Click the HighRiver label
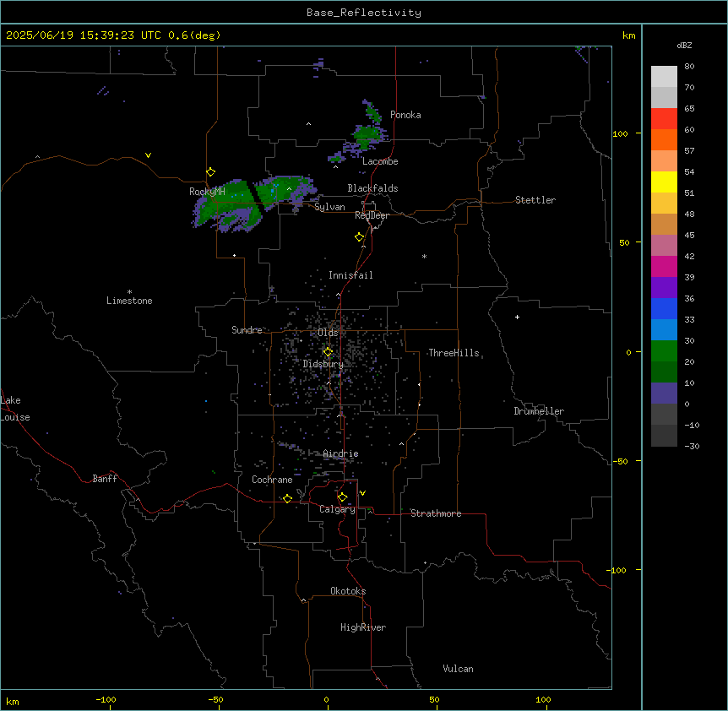The width and height of the screenshot is (728, 711). (x=363, y=627)
